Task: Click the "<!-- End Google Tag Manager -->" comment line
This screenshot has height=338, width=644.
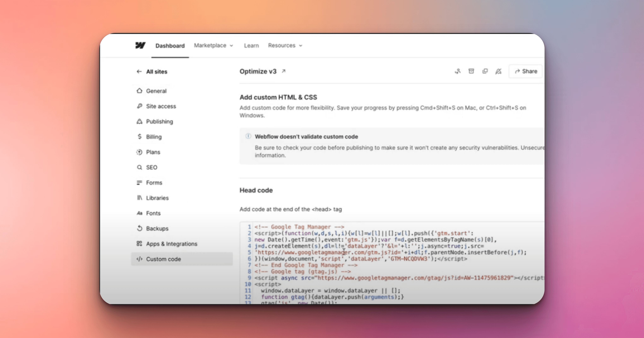Action: pos(306,265)
